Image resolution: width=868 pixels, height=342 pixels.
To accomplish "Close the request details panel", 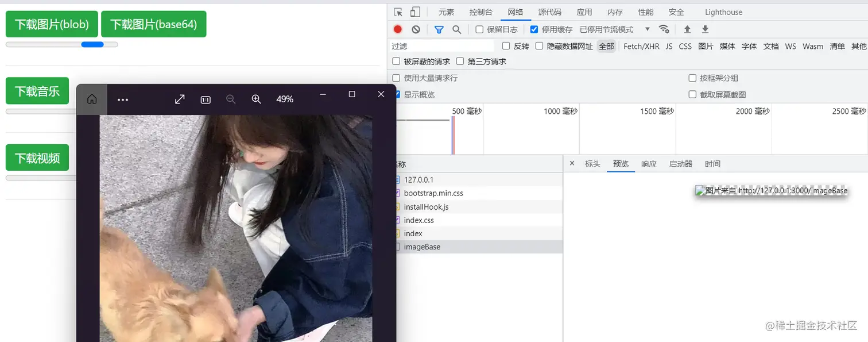I will click(572, 164).
